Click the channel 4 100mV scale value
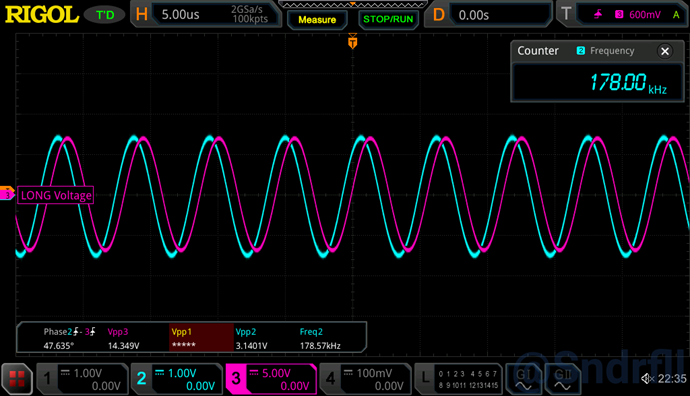Image resolution: width=690 pixels, height=396 pixels. pos(374,373)
